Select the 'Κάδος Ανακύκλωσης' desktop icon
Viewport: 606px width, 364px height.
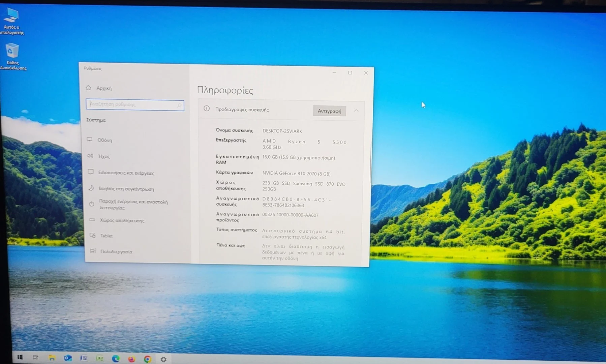coord(12,57)
